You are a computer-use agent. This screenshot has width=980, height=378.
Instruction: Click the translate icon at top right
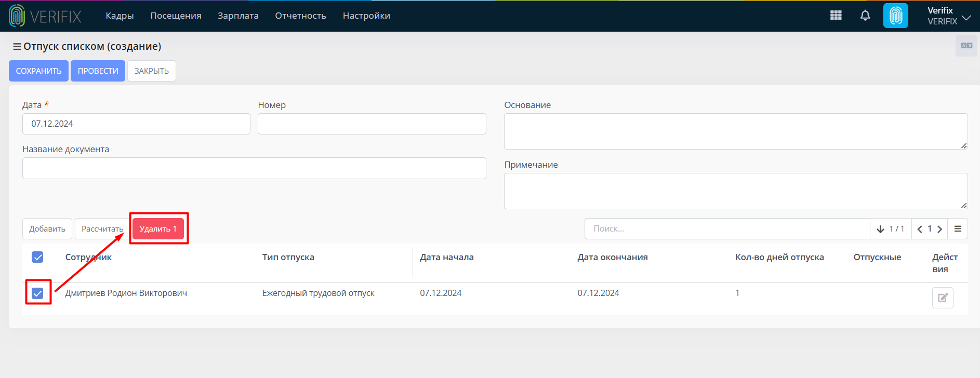pyautogui.click(x=966, y=46)
